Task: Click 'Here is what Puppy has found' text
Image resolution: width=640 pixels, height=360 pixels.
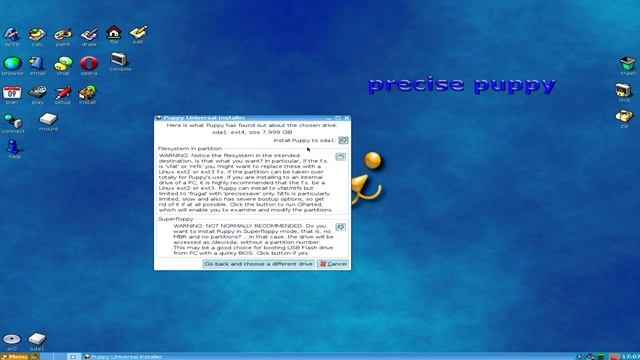Action: coord(252,125)
